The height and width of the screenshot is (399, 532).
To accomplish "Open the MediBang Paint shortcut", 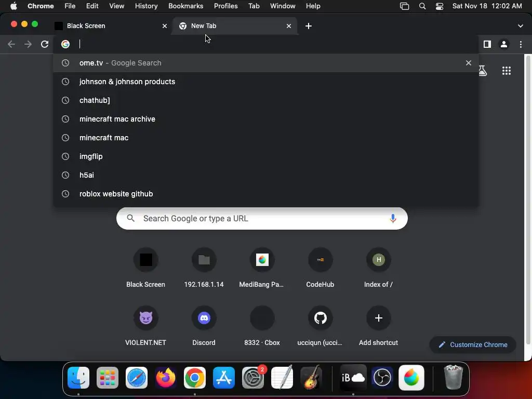I will point(262,268).
